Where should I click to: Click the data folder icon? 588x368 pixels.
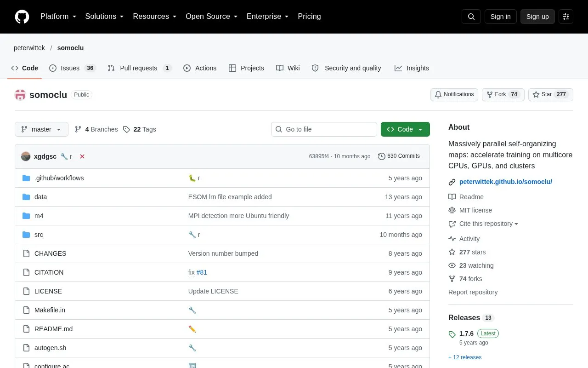pos(26,197)
